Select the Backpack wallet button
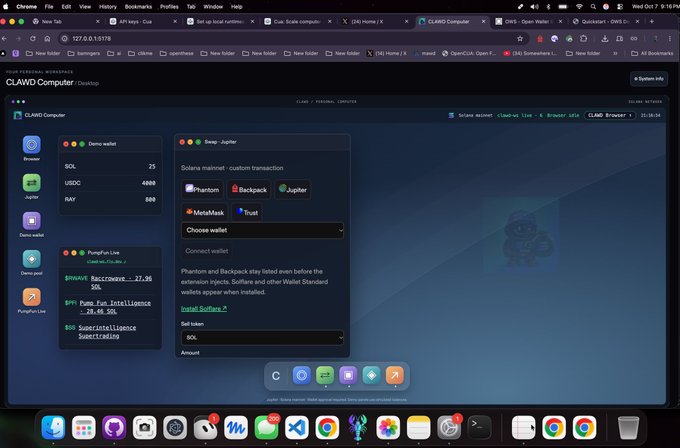680x448 pixels. (249, 190)
